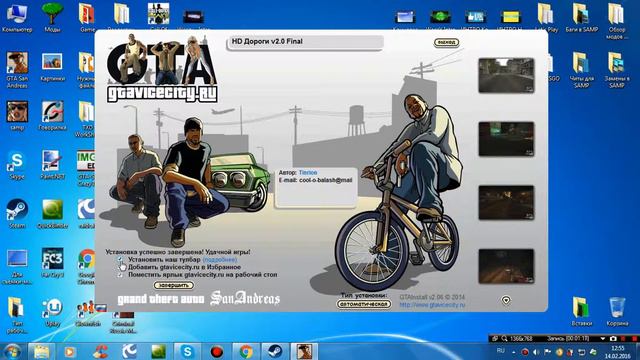Click Skype icon in the taskbar
Viewport: 640px width, 360px height.
(x=187, y=351)
